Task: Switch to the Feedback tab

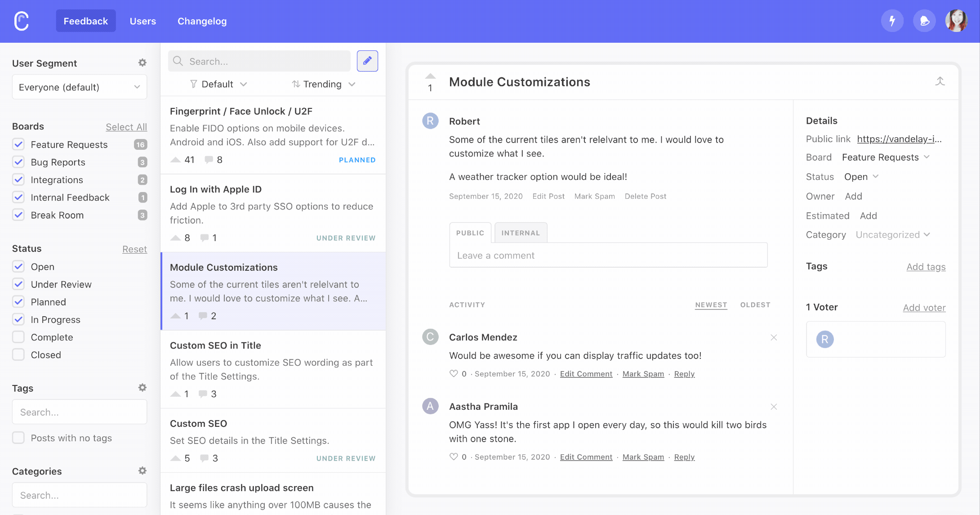Action: [86, 21]
